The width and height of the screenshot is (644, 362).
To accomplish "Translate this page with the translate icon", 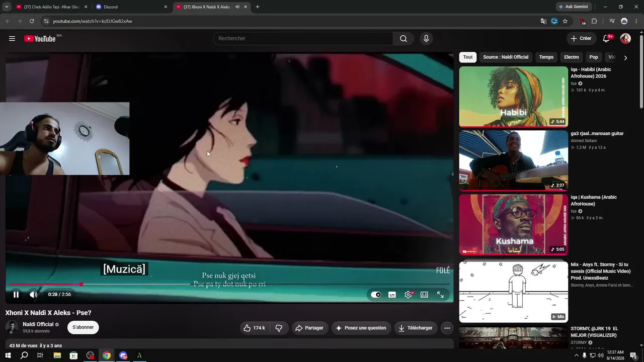I will 543,21.
